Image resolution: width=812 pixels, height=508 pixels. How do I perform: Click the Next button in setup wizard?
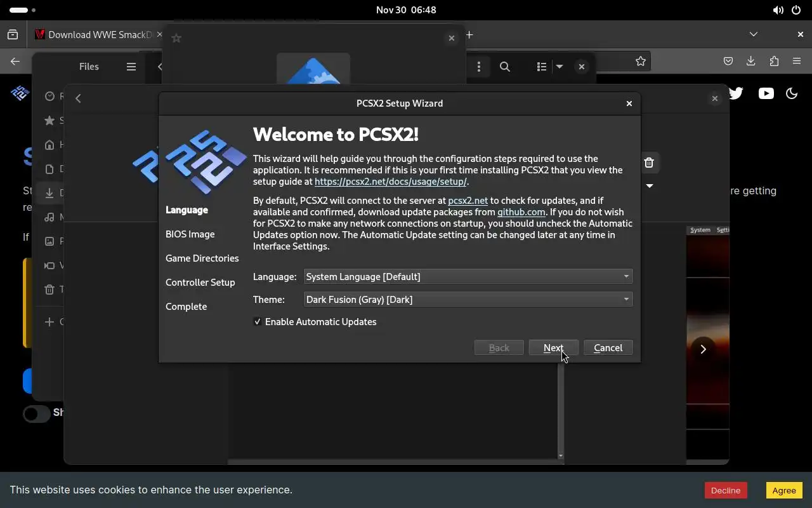pos(553,348)
